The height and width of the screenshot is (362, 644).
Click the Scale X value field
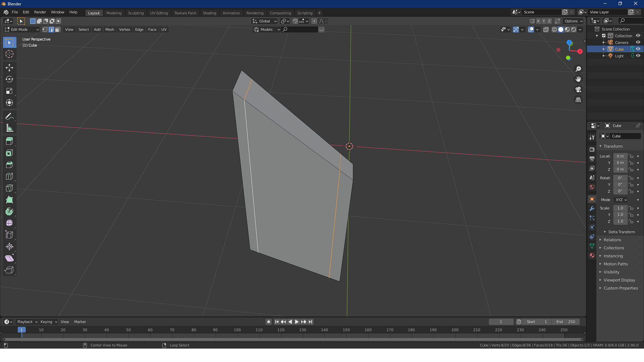coord(620,208)
